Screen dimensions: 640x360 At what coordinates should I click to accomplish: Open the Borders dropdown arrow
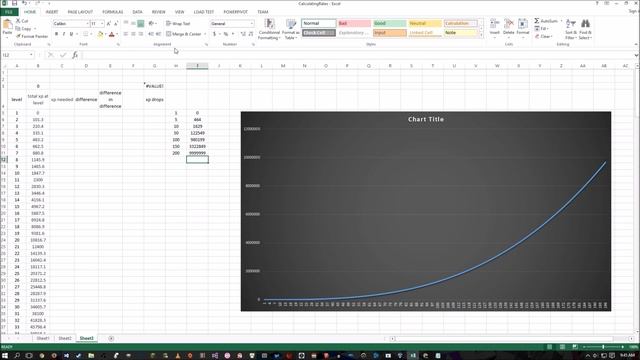91,34
